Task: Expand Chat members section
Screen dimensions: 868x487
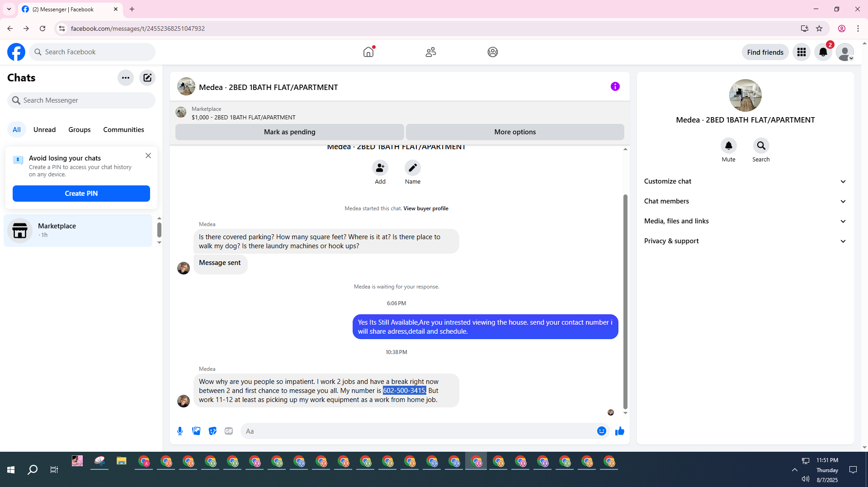Action: pyautogui.click(x=745, y=201)
